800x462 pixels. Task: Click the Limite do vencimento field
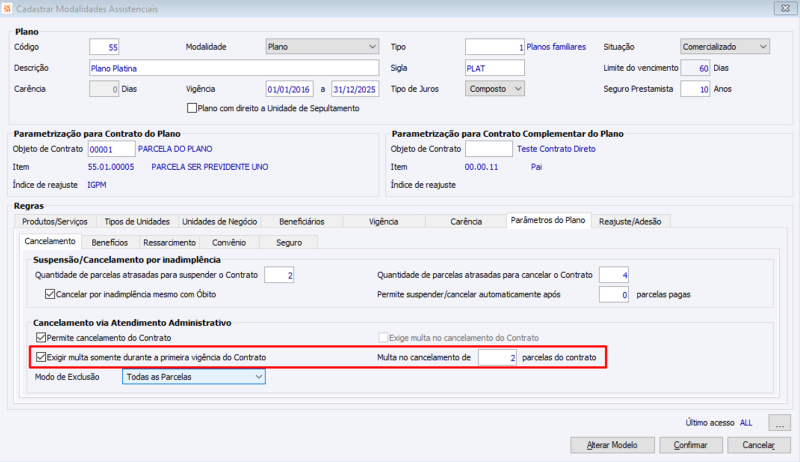[x=695, y=68]
